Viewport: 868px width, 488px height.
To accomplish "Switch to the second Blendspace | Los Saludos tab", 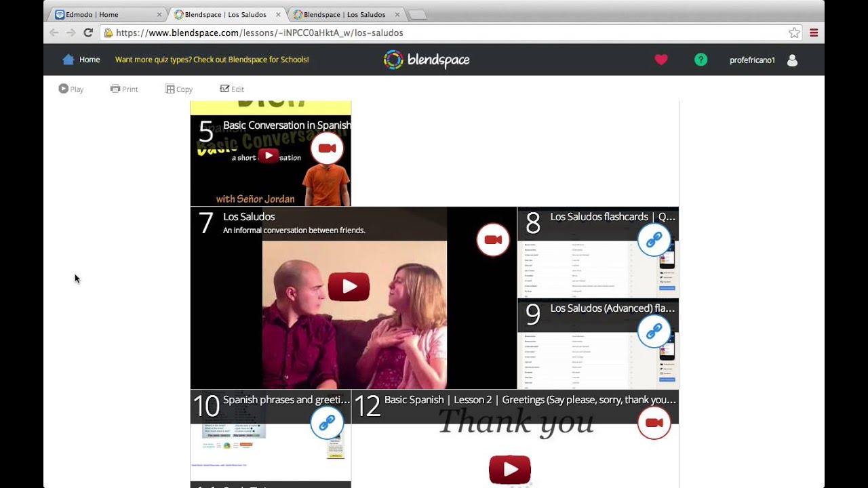I will click(344, 14).
